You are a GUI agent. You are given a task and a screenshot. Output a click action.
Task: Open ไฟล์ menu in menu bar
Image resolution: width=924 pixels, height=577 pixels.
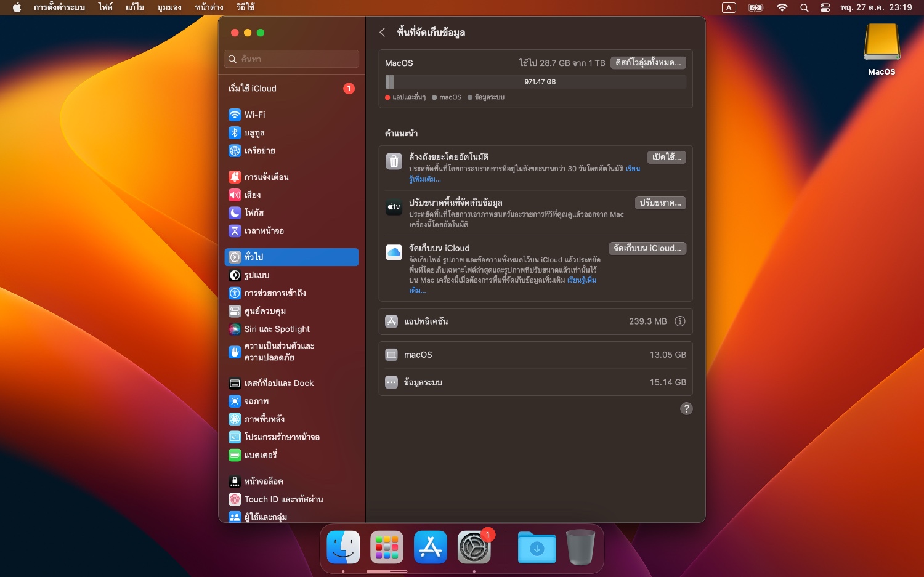pos(105,7)
